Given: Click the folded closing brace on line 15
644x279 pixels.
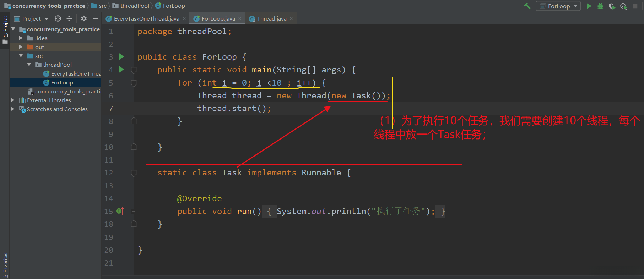Looking at the screenshot, I should tap(441, 211).
